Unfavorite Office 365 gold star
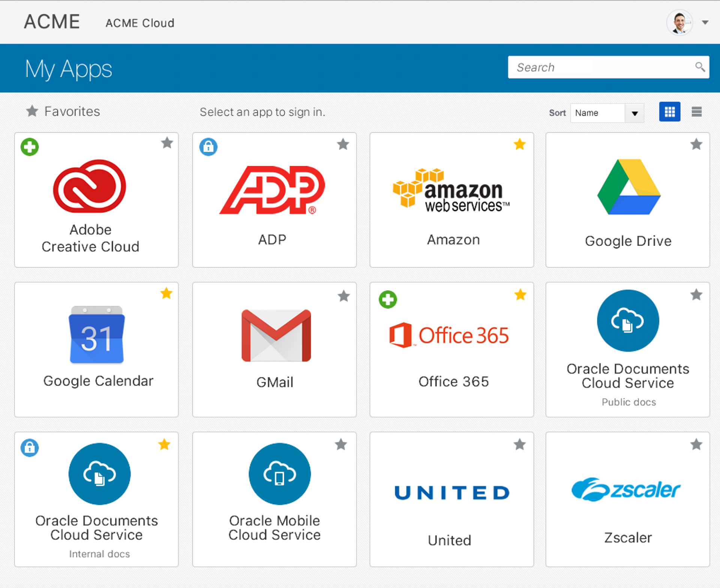The width and height of the screenshot is (720, 588). point(520,295)
